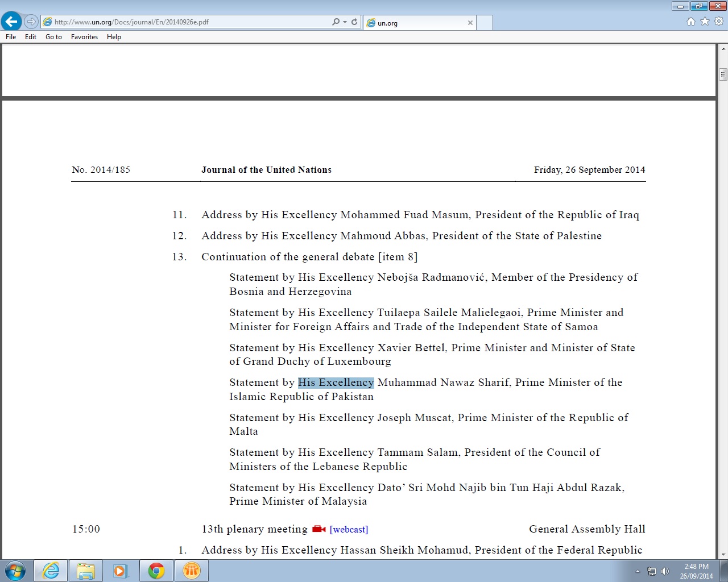Click the browser Back arrow button
The width and height of the screenshot is (728, 582).
[11, 22]
